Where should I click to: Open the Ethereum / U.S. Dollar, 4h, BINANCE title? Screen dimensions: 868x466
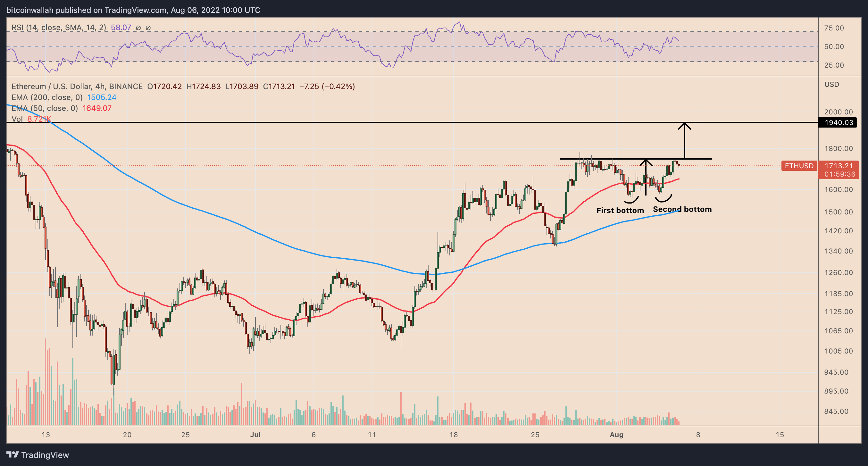click(77, 87)
